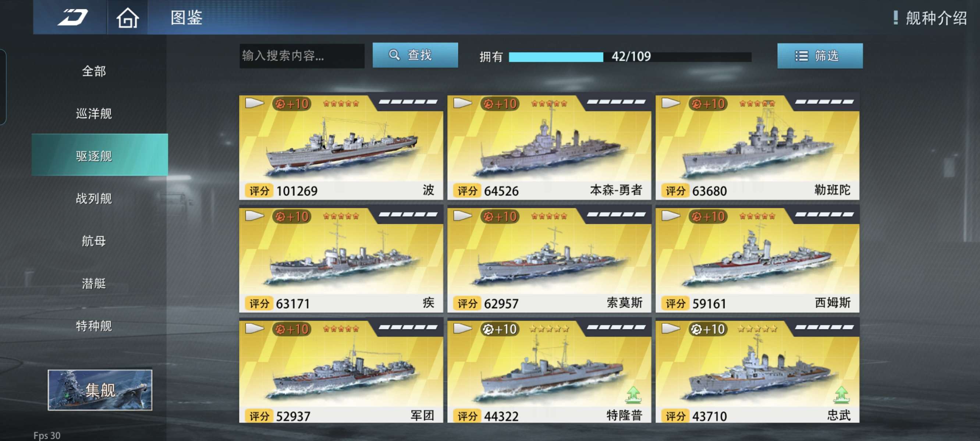Show 全部 ships list
This screenshot has width=980, height=441.
[x=94, y=71]
